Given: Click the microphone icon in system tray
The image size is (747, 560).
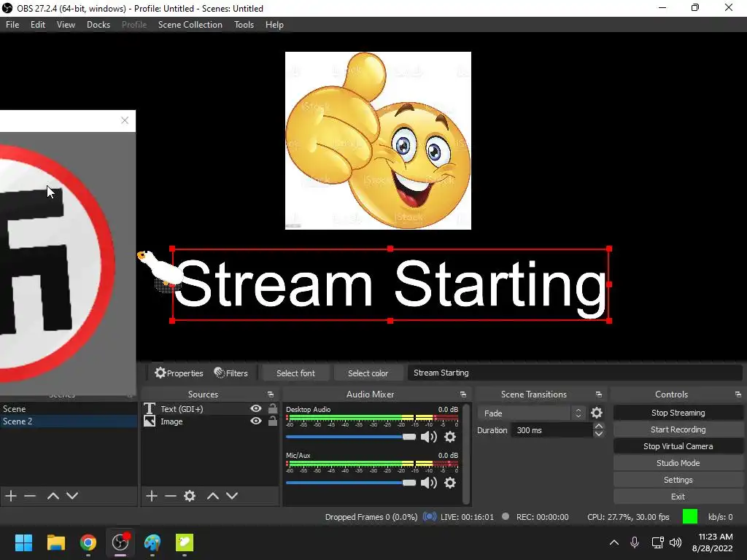Looking at the screenshot, I should click(635, 542).
